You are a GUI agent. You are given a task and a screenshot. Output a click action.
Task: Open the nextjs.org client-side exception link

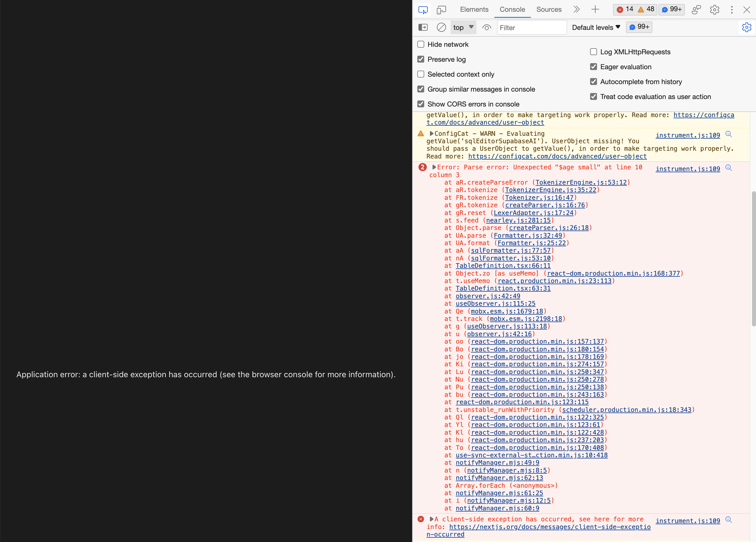(x=550, y=527)
